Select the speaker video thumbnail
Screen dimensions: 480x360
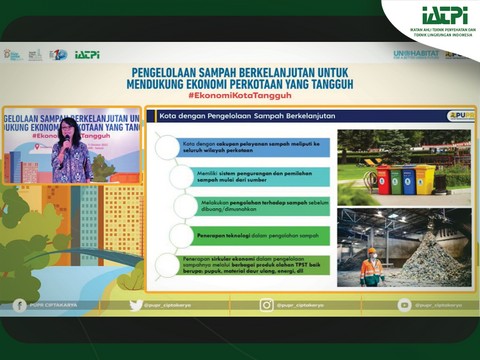[x=72, y=145]
